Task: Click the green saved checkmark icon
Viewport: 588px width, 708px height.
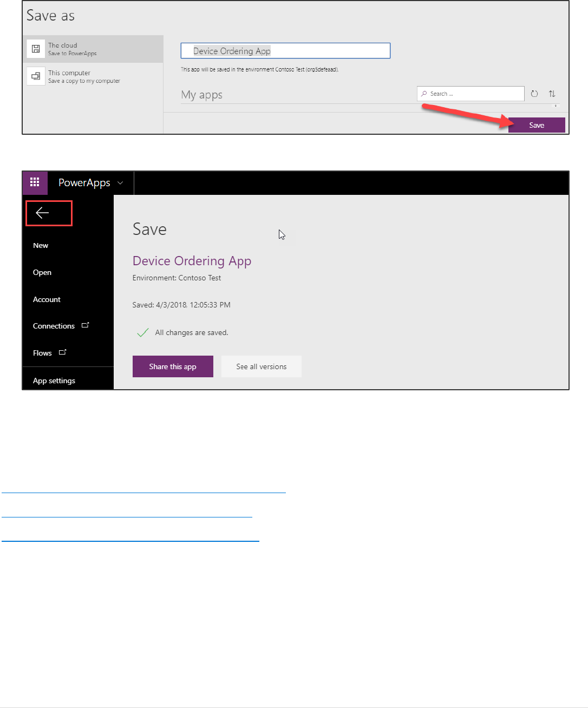Action: [142, 332]
